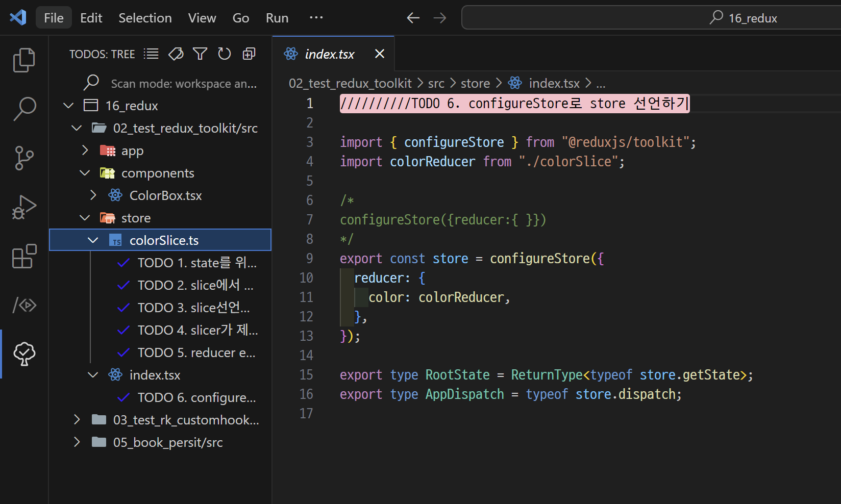Expand the 03_test_rk_customhook folder
This screenshot has width=841, height=504.
(x=77, y=420)
